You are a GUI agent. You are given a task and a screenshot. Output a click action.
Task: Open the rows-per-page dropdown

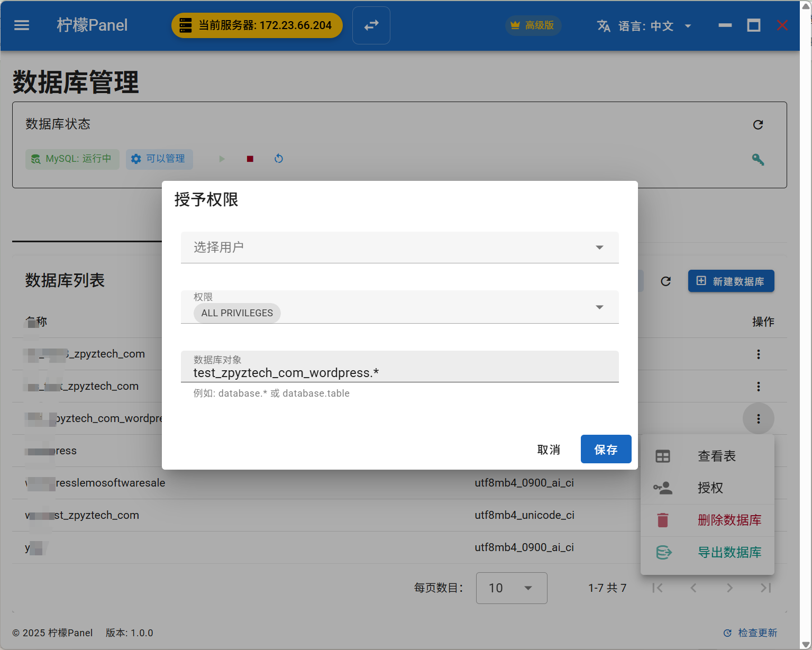coord(511,588)
